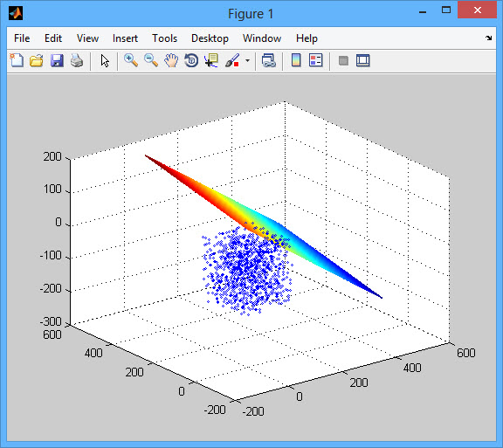Click the Link Plot icon
Image resolution: width=503 pixels, height=448 pixels.
point(268,60)
